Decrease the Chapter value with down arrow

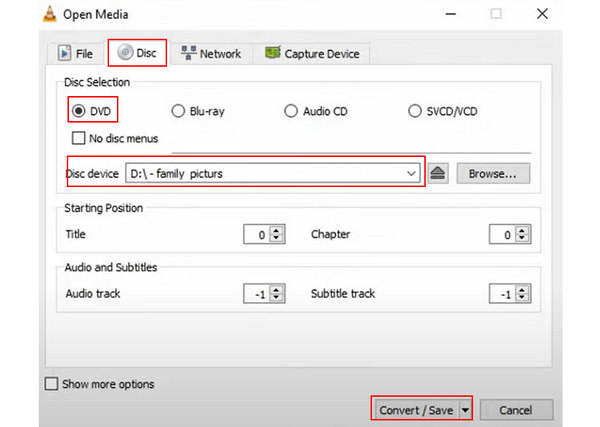522,238
